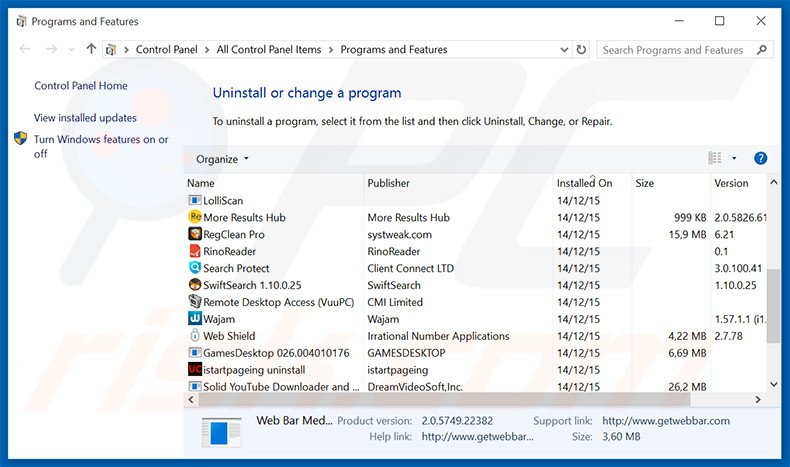
Task: Click the All Control Panel Items breadcrumb
Action: coord(269,49)
